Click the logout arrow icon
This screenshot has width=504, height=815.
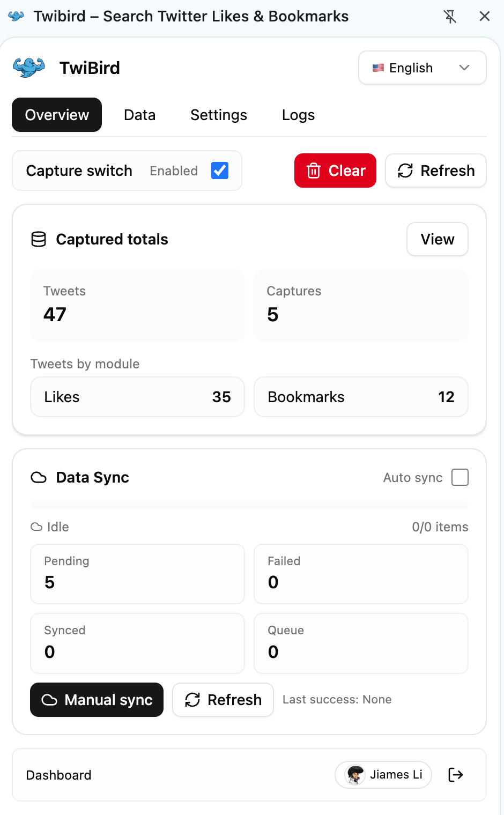tap(456, 775)
